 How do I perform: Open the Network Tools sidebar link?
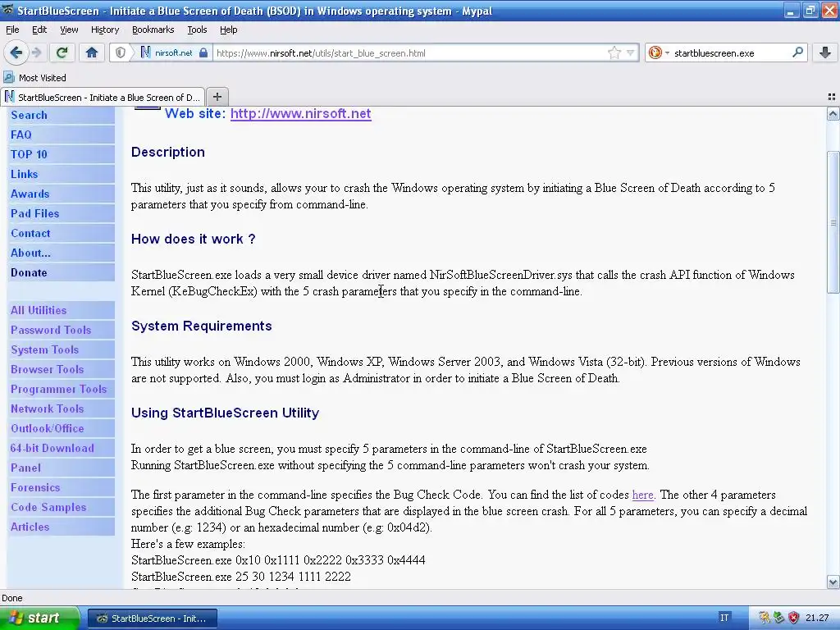tap(47, 409)
